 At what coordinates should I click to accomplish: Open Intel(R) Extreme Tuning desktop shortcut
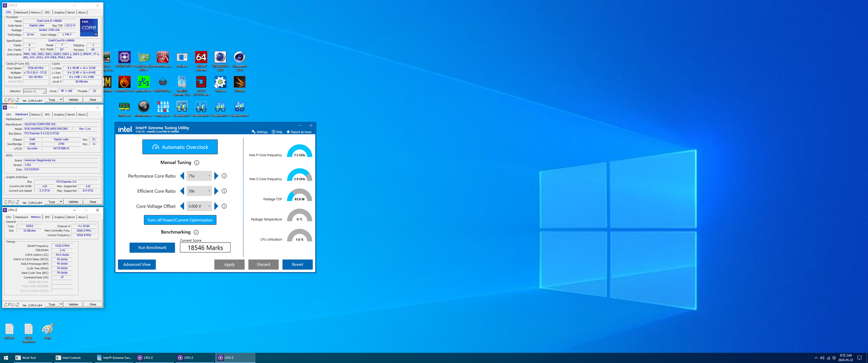pos(182,85)
